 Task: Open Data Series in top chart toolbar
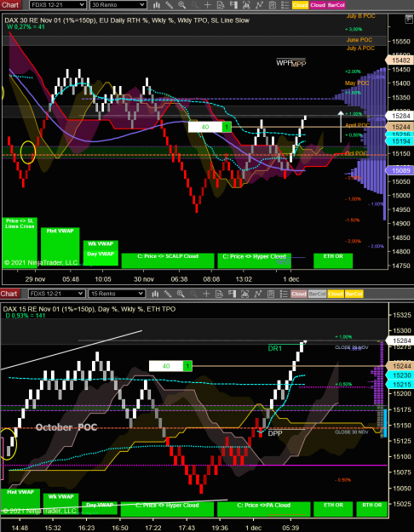pos(246,5)
